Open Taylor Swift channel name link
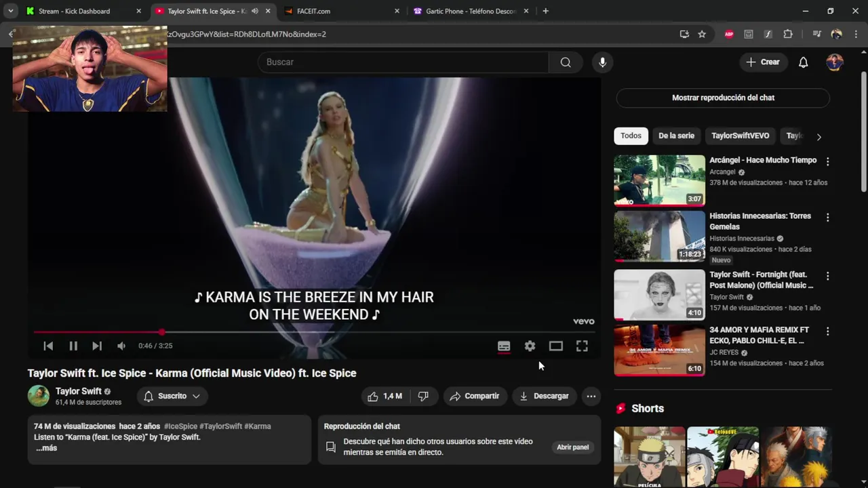The width and height of the screenshot is (868, 488). (79, 391)
